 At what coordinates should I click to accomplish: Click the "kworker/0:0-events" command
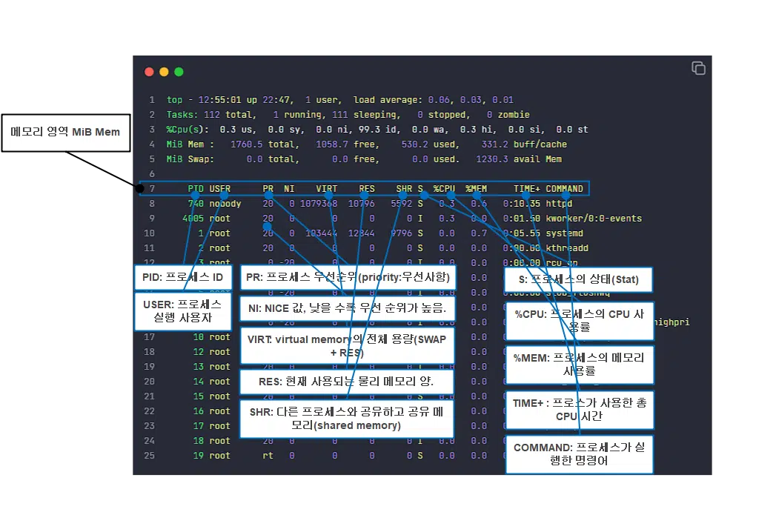pyautogui.click(x=594, y=219)
